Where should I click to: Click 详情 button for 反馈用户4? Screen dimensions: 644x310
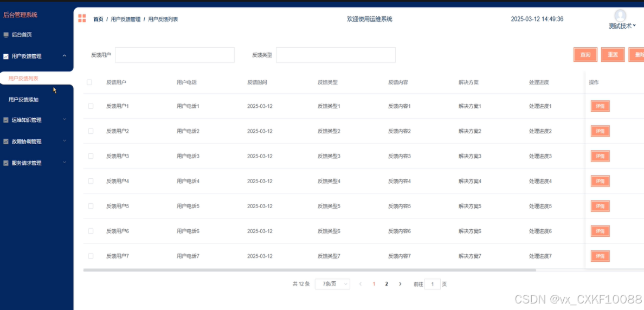click(600, 181)
